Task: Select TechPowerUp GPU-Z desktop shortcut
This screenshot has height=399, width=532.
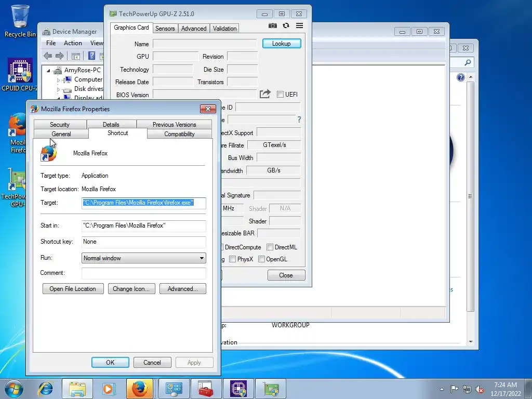Action: pyautogui.click(x=14, y=188)
